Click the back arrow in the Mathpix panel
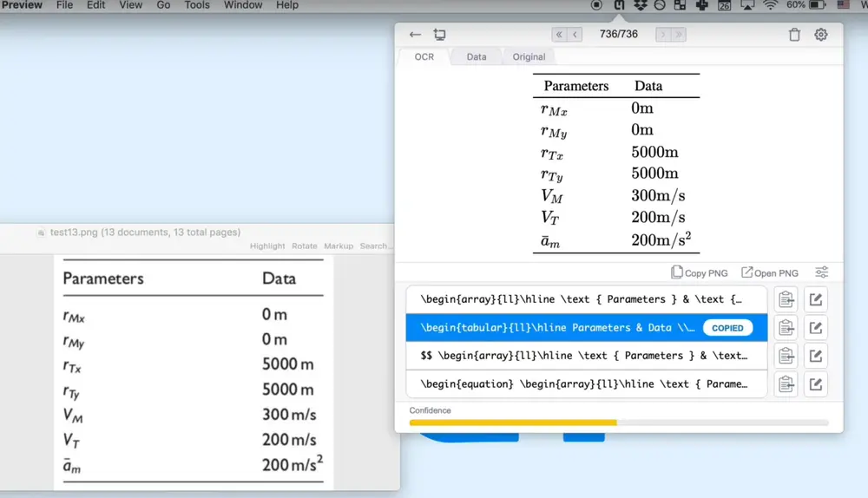868x498 pixels. click(x=415, y=35)
